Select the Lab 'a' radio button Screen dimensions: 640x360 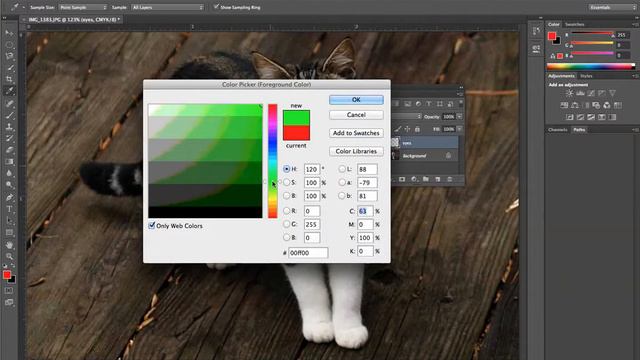[342, 182]
